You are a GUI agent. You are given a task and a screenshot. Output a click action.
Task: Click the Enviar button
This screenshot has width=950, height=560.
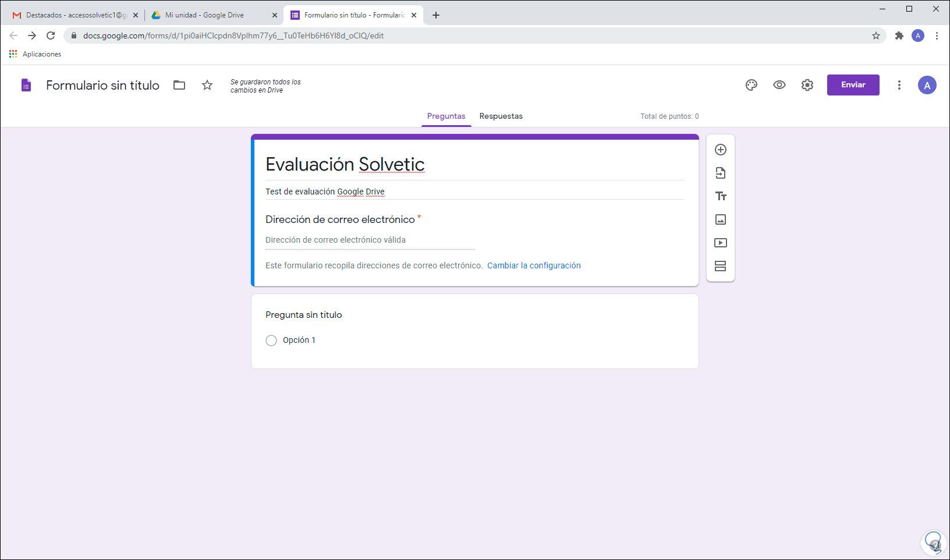click(x=853, y=85)
